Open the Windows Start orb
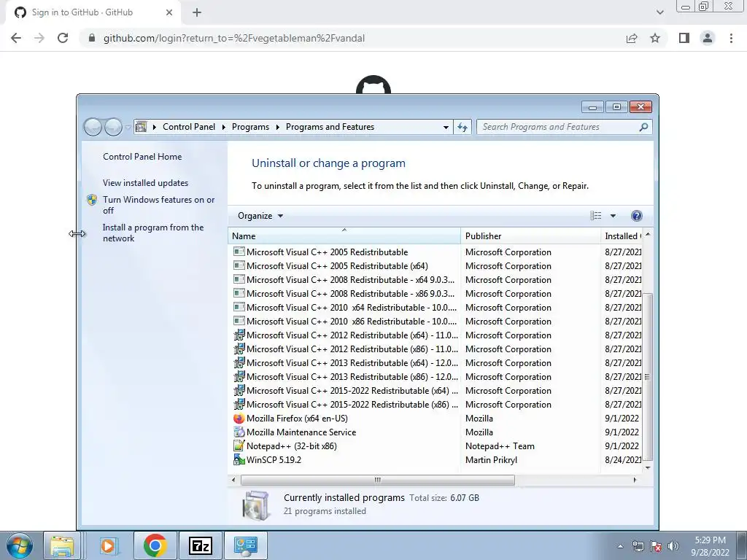747x560 pixels. point(19,545)
